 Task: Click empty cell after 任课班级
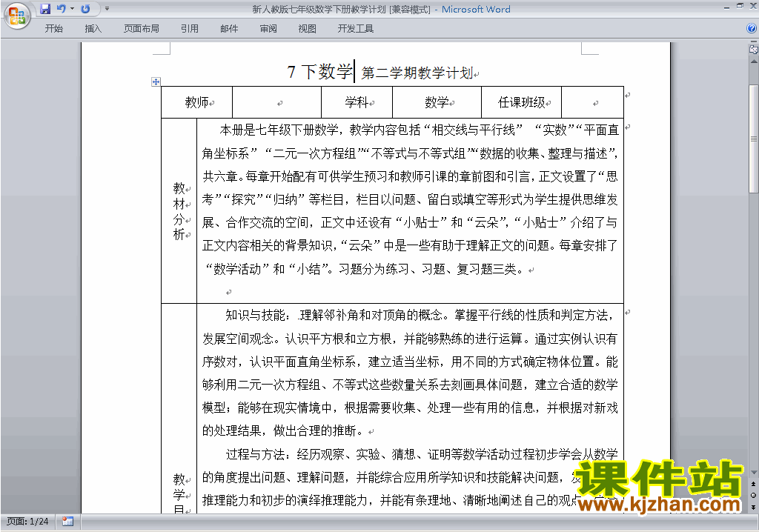pos(592,102)
